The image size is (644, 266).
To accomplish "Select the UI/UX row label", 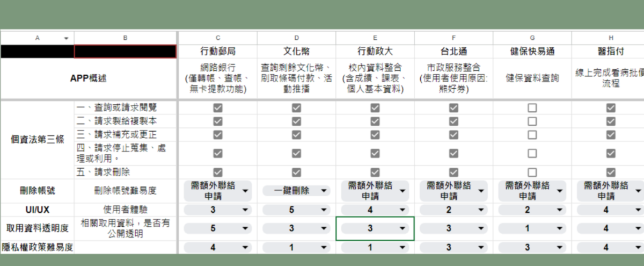I will (37, 210).
